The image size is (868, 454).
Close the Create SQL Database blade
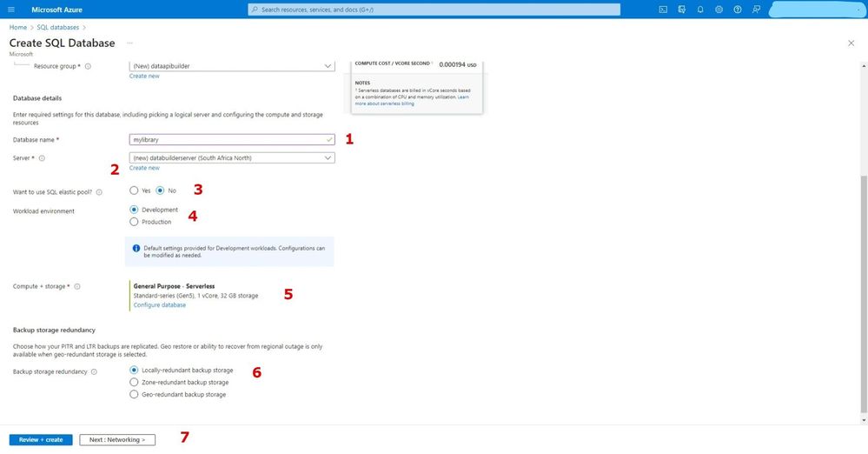pyautogui.click(x=851, y=43)
